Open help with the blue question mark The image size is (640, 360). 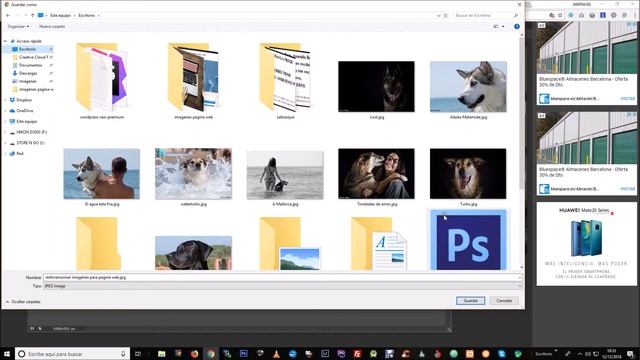coord(517,27)
